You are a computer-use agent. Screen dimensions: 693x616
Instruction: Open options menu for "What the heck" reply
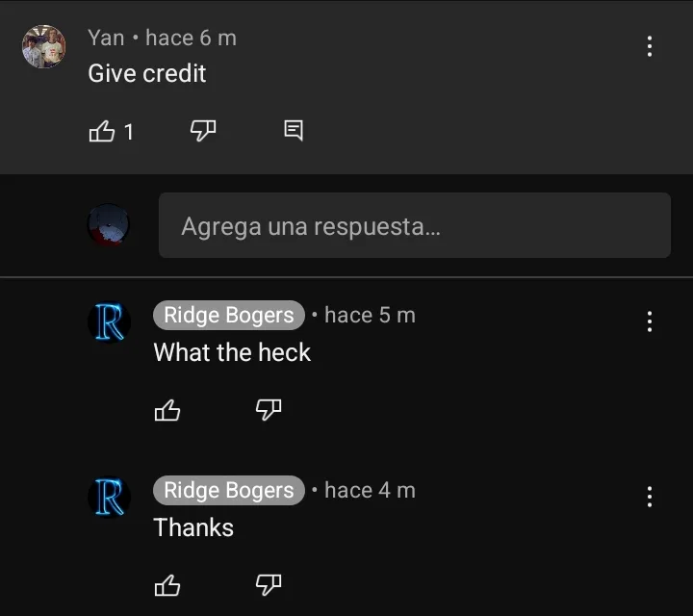[650, 321]
